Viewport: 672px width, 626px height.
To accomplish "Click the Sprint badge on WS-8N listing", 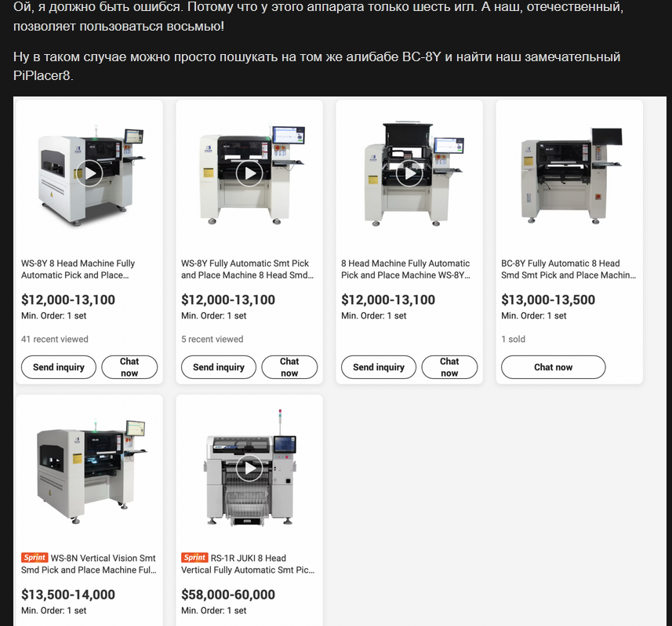I will [x=35, y=558].
